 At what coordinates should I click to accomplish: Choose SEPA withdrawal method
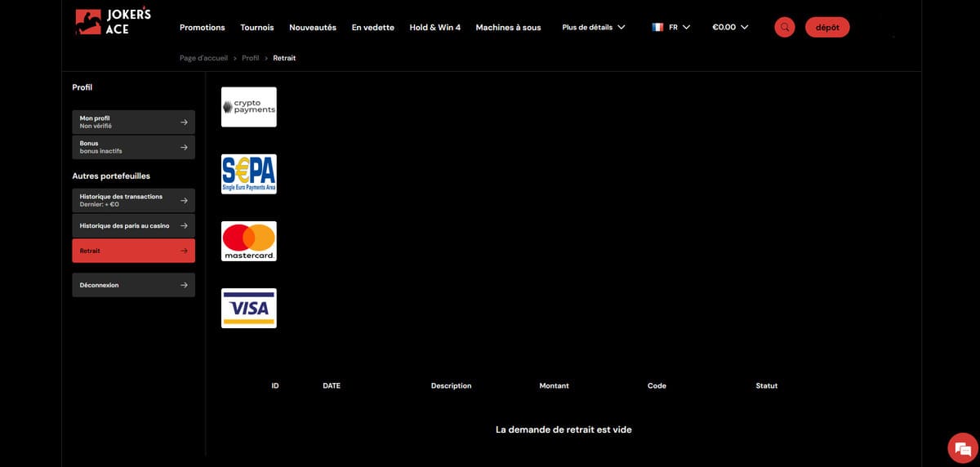(249, 174)
